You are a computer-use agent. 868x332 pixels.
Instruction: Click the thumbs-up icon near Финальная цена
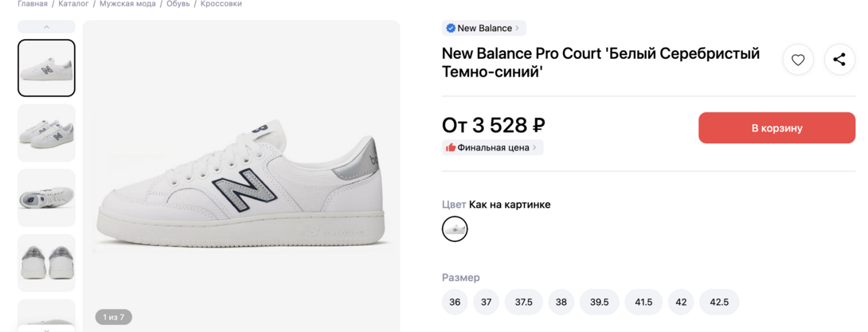pos(451,147)
